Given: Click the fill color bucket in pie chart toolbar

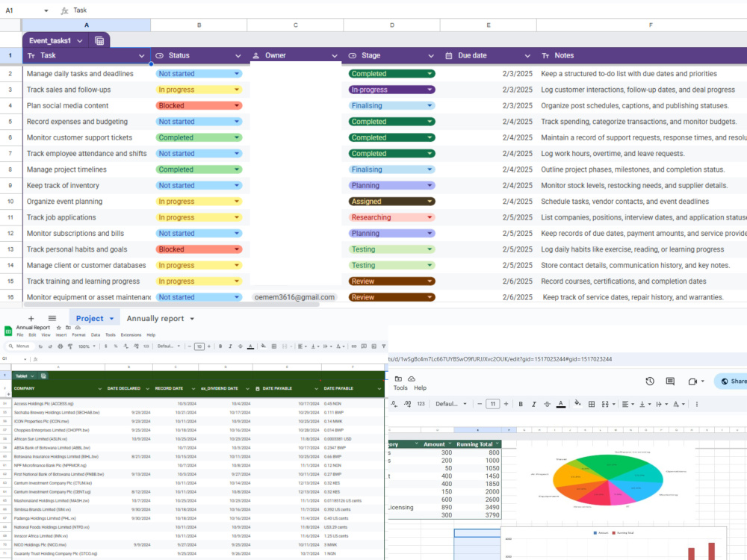Looking at the screenshot, I should 577,404.
